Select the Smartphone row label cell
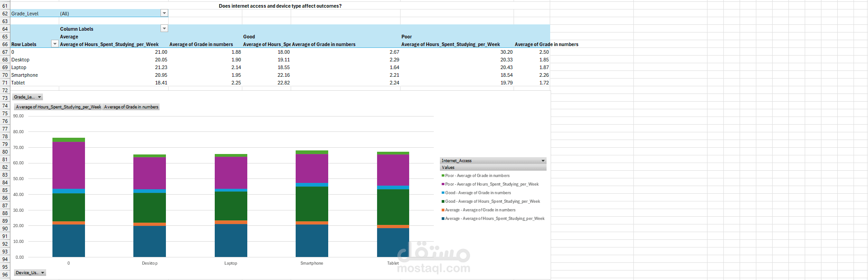 click(x=25, y=75)
